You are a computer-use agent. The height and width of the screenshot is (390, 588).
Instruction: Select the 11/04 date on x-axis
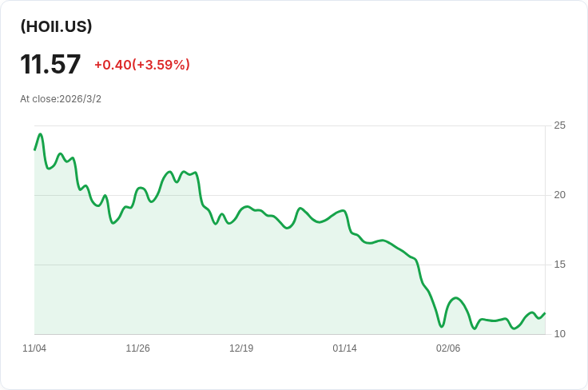[x=34, y=348]
